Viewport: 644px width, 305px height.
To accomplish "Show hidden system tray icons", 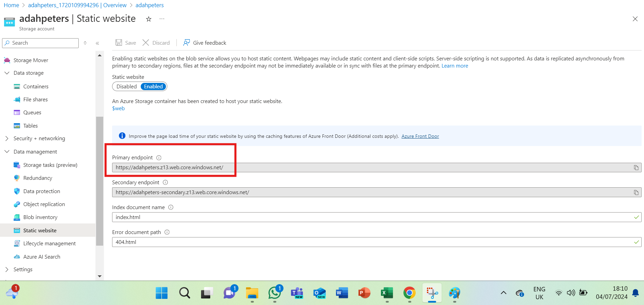I will click(503, 293).
